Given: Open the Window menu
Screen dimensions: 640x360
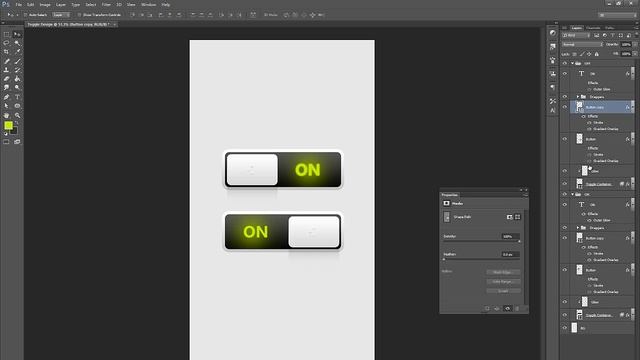Looking at the screenshot, I should tap(148, 4).
